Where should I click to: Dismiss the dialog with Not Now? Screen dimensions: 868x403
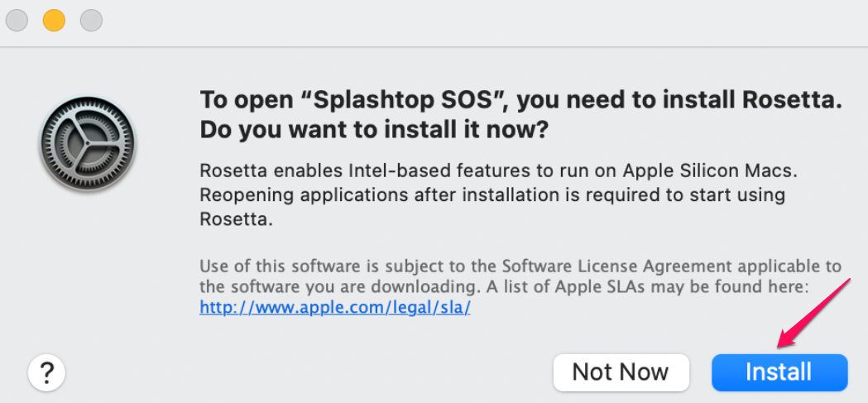621,372
